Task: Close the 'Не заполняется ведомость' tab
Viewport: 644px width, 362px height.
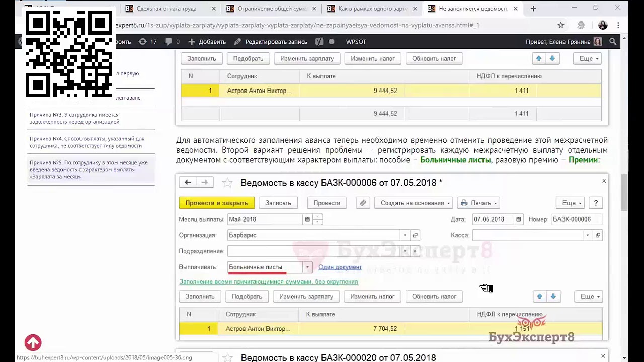Action: (516, 9)
